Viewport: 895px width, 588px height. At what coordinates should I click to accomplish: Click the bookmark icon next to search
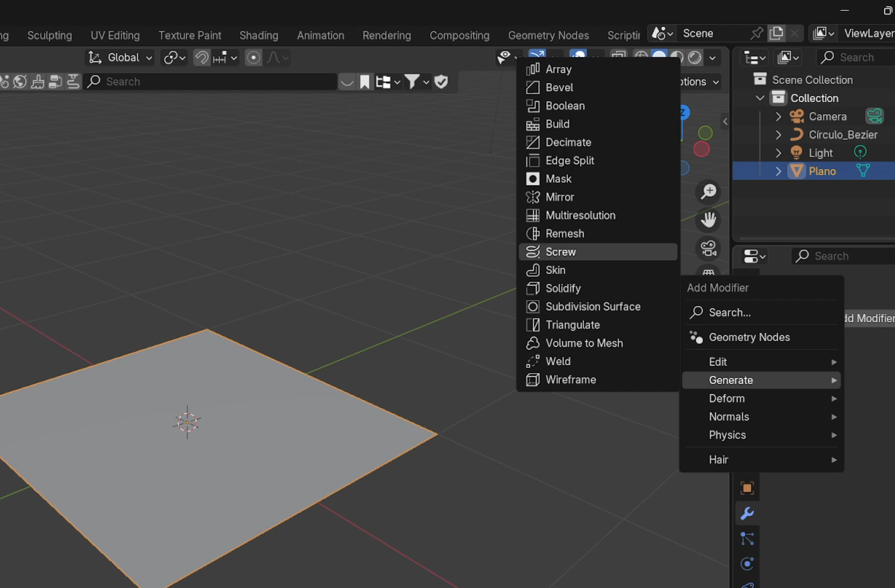click(x=365, y=82)
